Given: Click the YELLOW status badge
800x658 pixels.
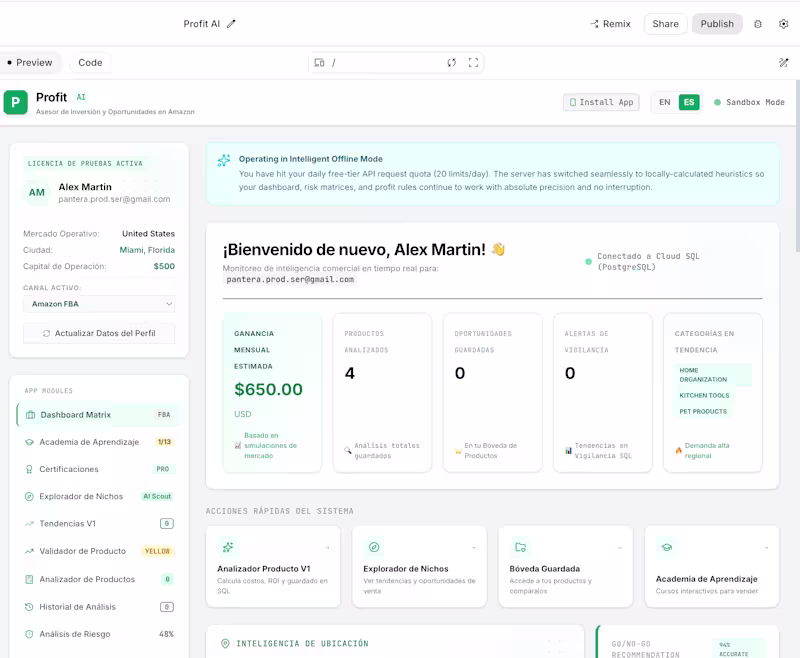Looking at the screenshot, I should coord(157,551).
